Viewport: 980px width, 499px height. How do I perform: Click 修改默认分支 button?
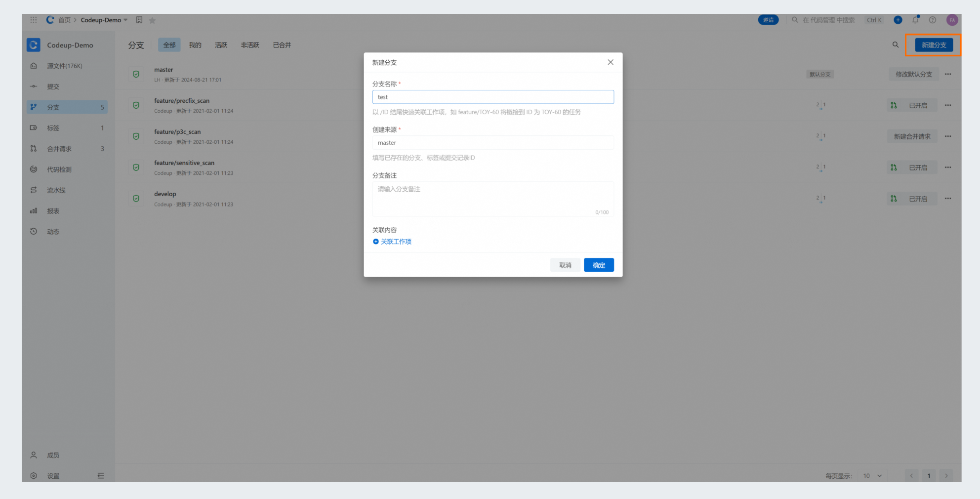(913, 74)
